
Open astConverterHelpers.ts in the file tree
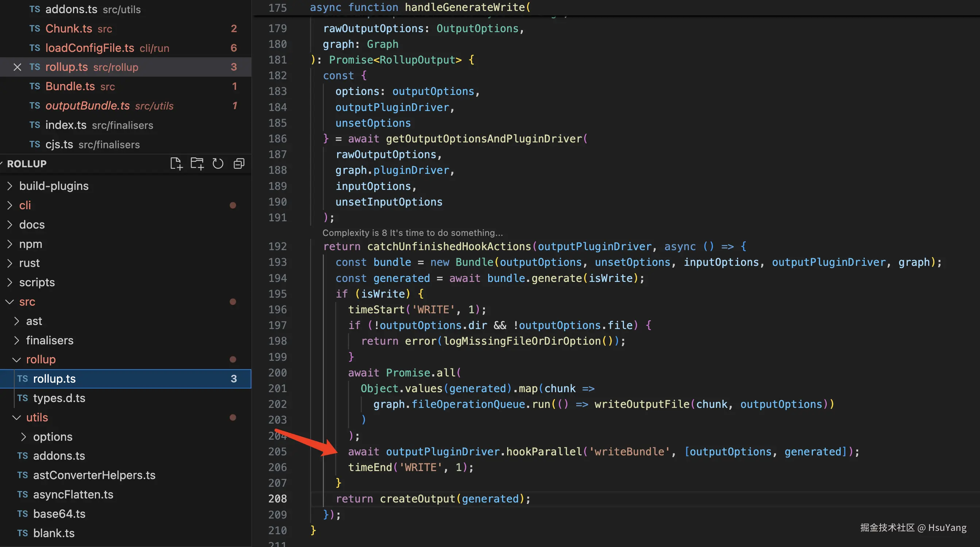94,475
